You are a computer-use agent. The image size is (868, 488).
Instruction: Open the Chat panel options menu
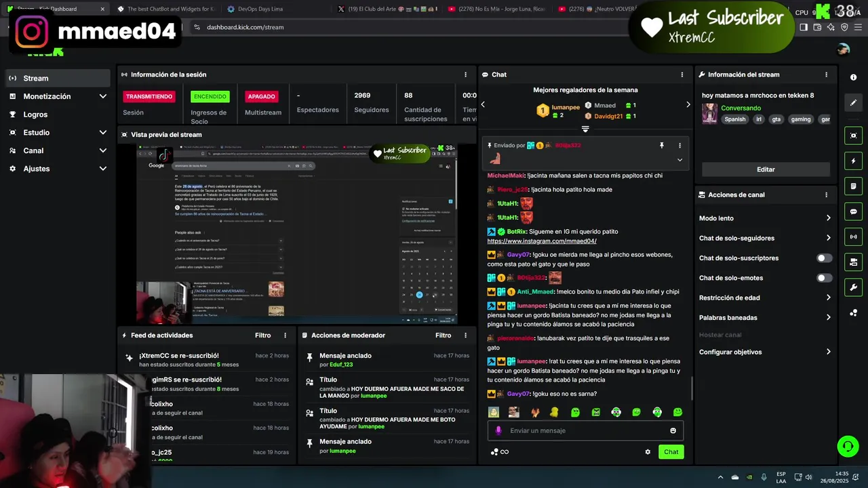682,75
